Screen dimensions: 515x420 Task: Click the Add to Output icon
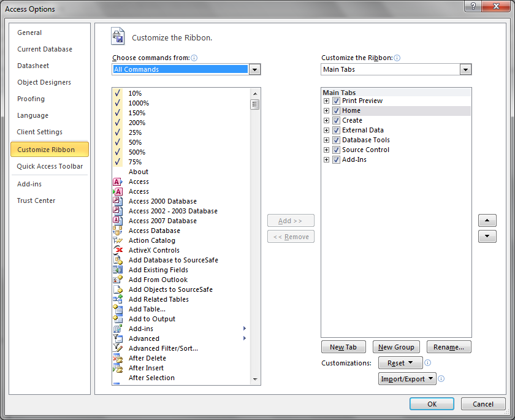pos(118,319)
